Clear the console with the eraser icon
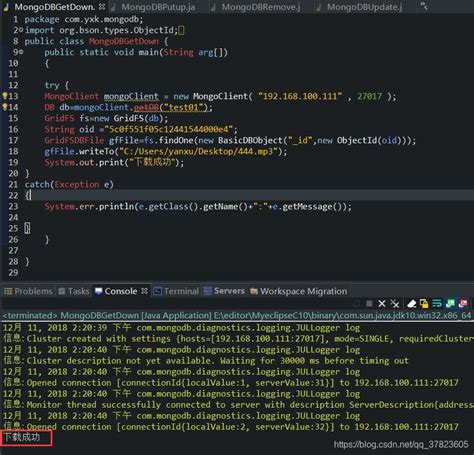This screenshot has height=455, width=474. pyautogui.click(x=412, y=303)
